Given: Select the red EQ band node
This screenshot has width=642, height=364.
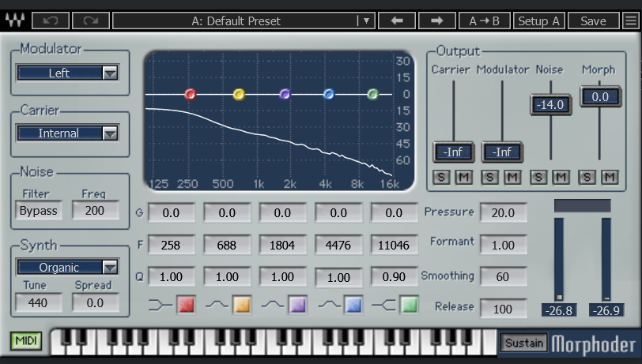Looking at the screenshot, I should coord(190,95).
